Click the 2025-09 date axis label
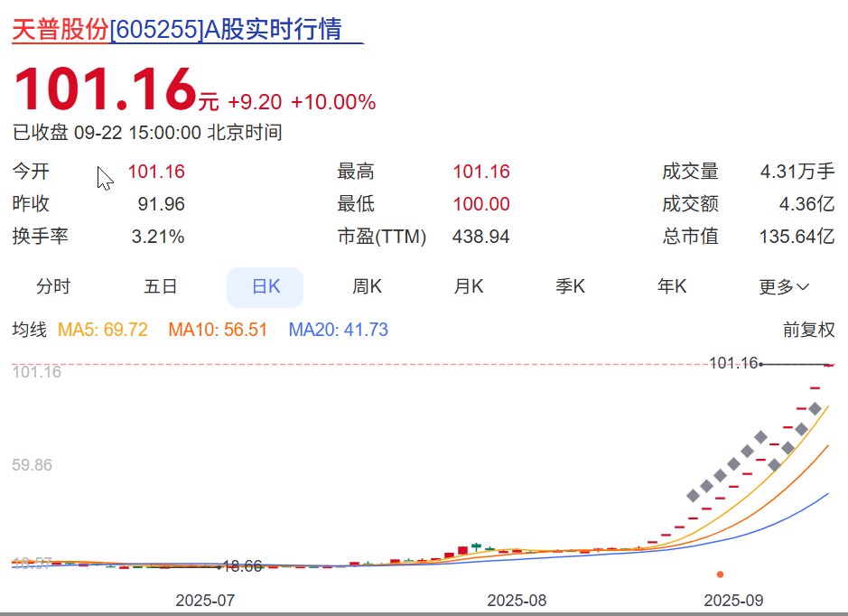Screen dimensions: 848x616 (x=733, y=601)
